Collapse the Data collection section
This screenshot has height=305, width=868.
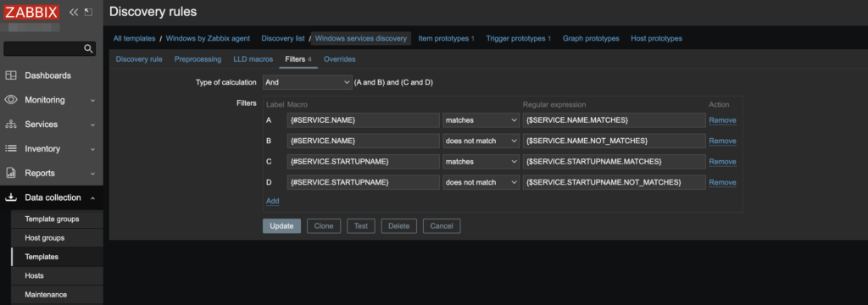[x=92, y=197]
